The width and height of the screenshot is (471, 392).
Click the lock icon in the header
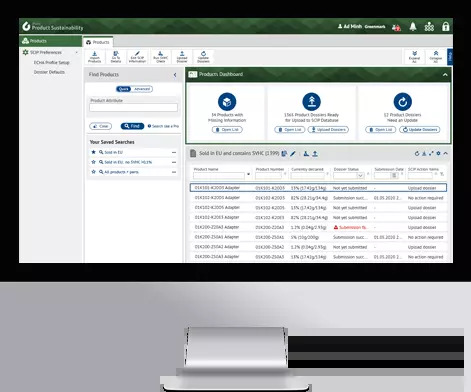pyautogui.click(x=446, y=27)
